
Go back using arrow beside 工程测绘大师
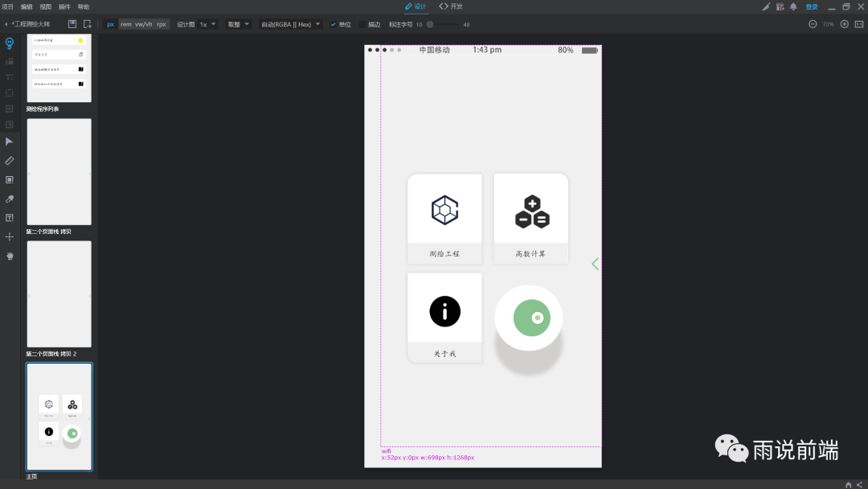(x=6, y=24)
